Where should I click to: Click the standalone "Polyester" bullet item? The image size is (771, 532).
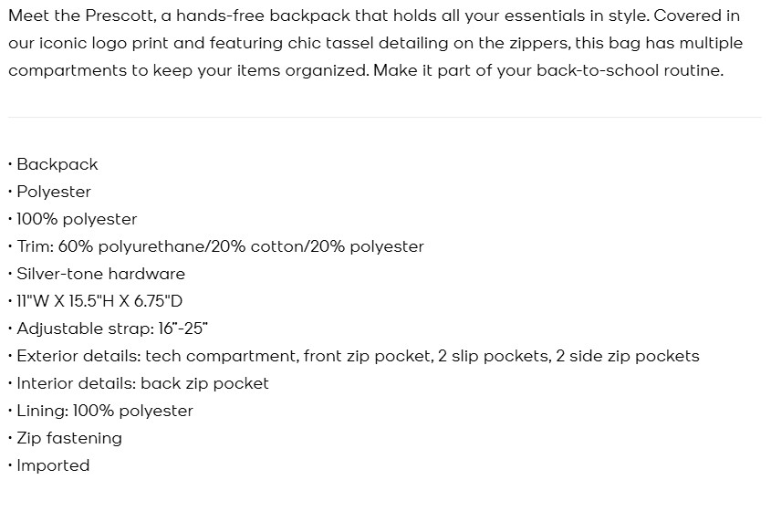tap(54, 192)
